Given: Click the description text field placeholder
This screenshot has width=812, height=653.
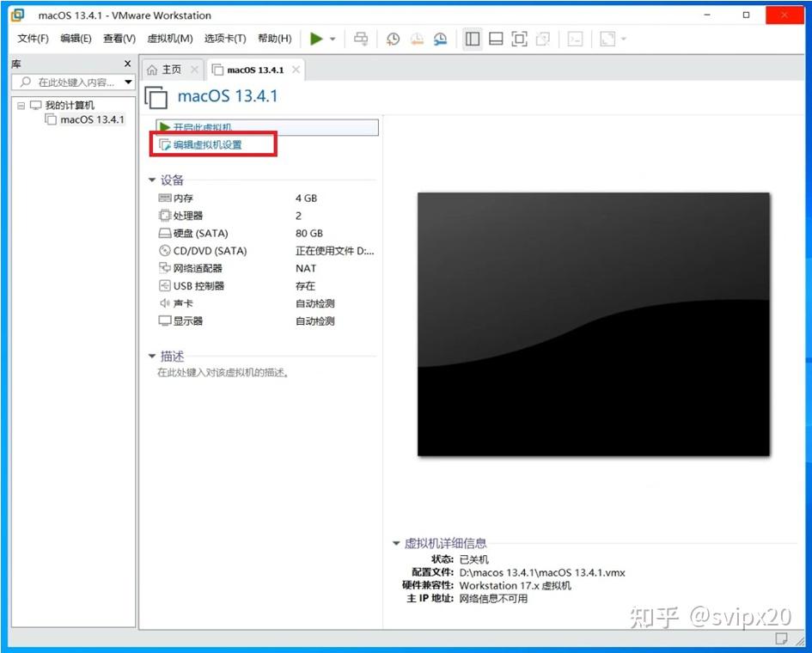Looking at the screenshot, I should click(x=223, y=372).
